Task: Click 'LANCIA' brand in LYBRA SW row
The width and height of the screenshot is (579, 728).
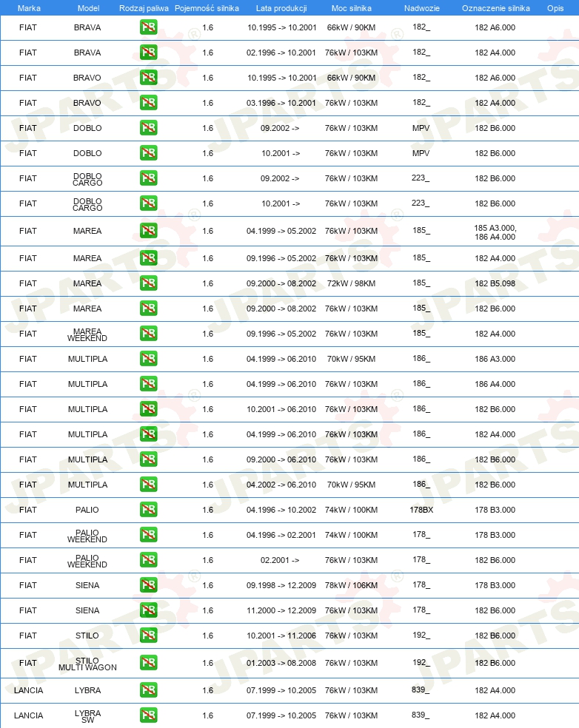Action: tap(28, 715)
